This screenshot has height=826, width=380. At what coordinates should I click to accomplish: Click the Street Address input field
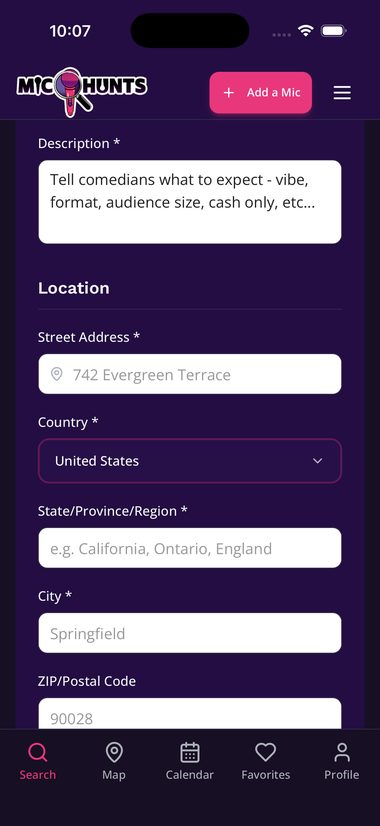(190, 374)
